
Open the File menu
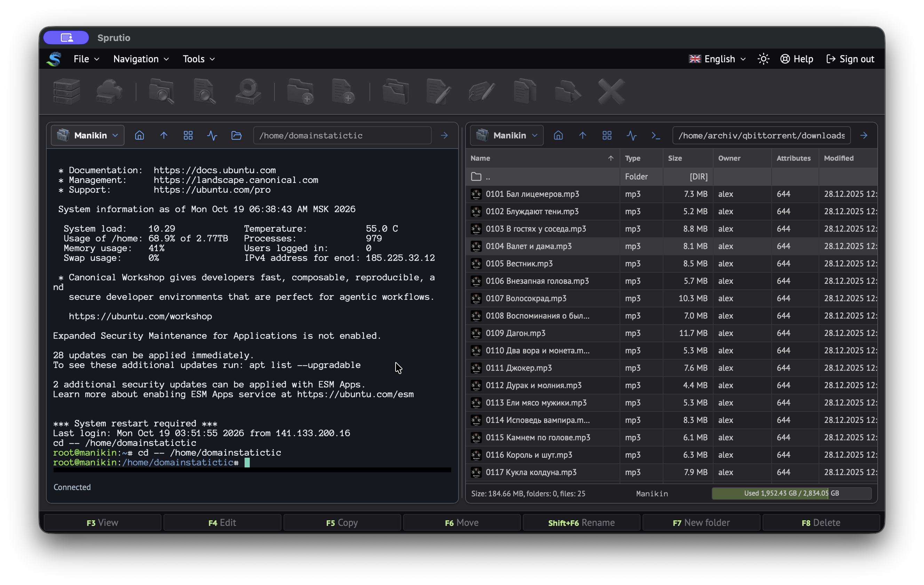tap(86, 59)
